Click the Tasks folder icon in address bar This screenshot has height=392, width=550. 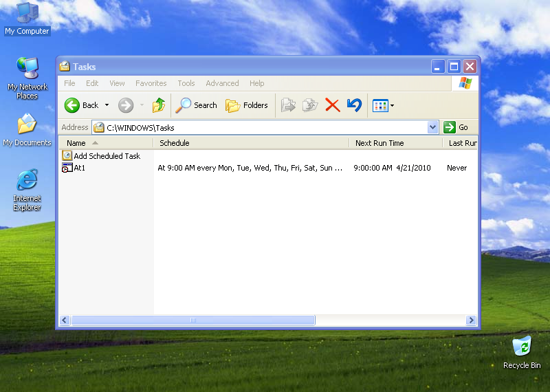pyautogui.click(x=99, y=127)
